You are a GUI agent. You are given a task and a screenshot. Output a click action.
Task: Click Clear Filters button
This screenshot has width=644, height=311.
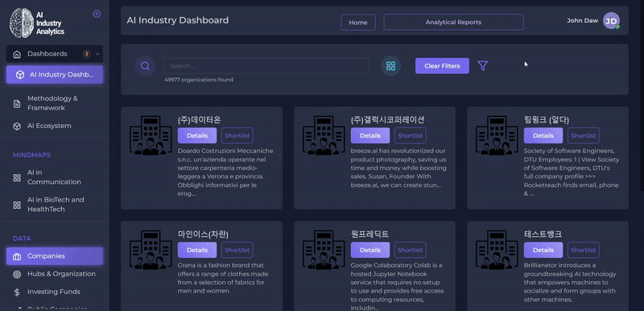pos(442,66)
